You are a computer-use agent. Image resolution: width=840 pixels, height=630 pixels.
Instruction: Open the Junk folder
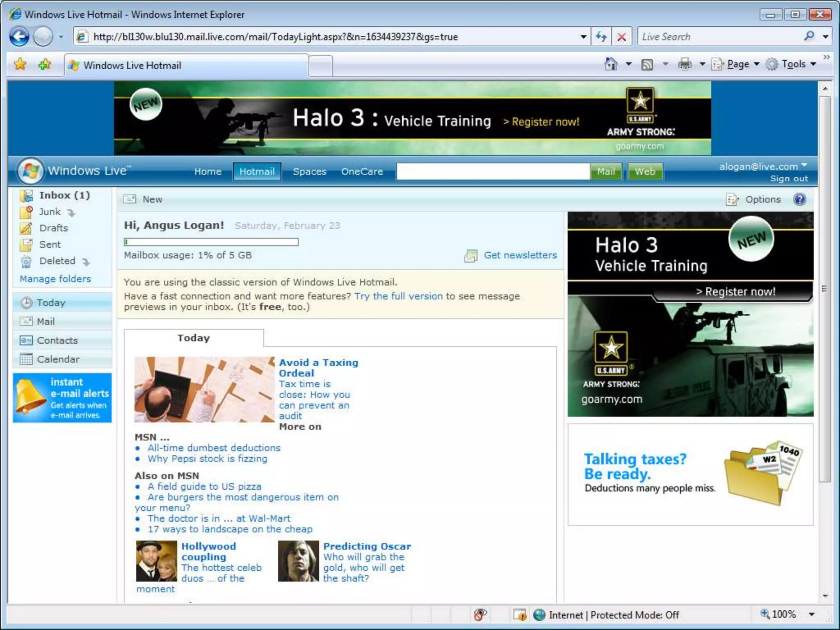(50, 212)
